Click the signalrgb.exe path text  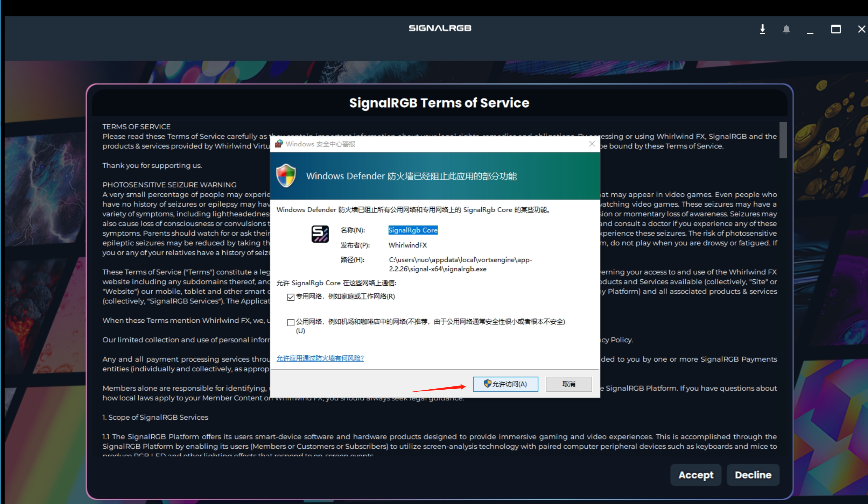pyautogui.click(x=460, y=264)
